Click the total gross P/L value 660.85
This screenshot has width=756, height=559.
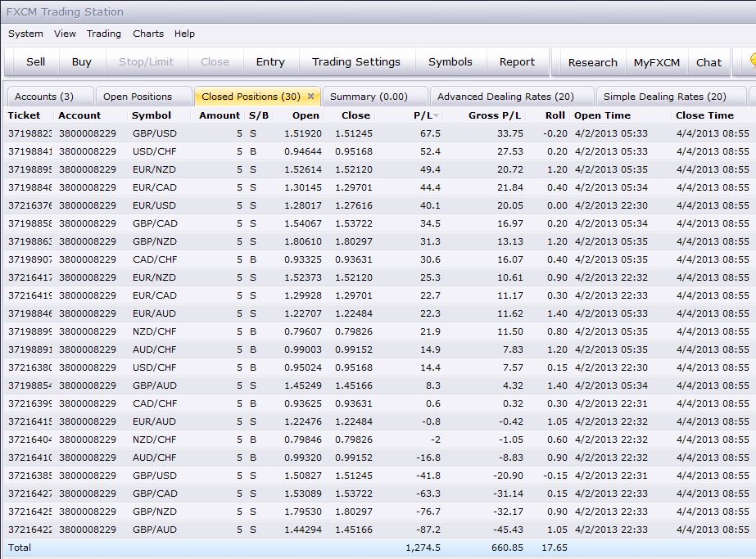pyautogui.click(x=507, y=548)
